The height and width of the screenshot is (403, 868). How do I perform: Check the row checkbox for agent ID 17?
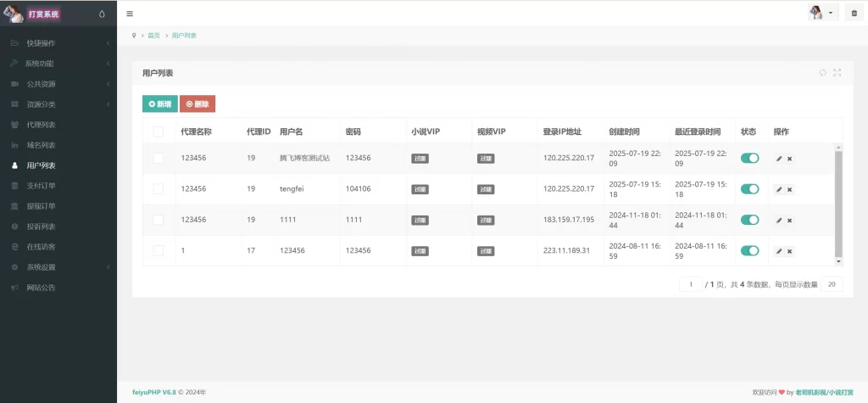pos(159,250)
